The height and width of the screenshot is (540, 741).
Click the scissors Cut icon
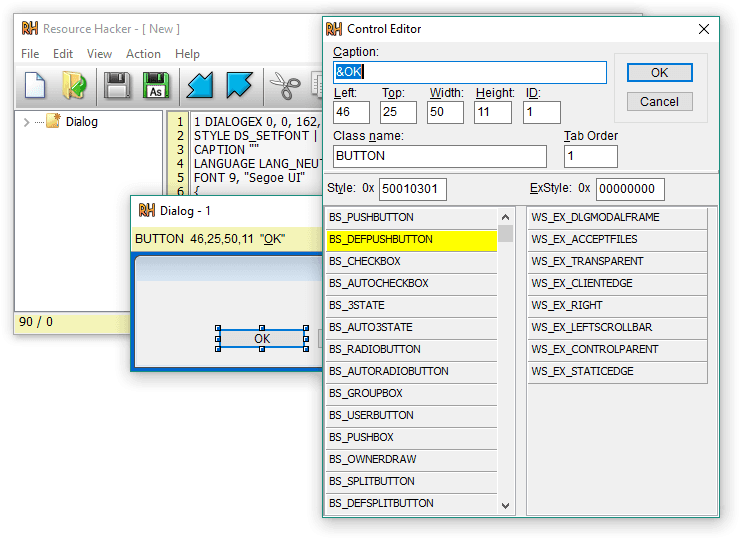[x=286, y=86]
